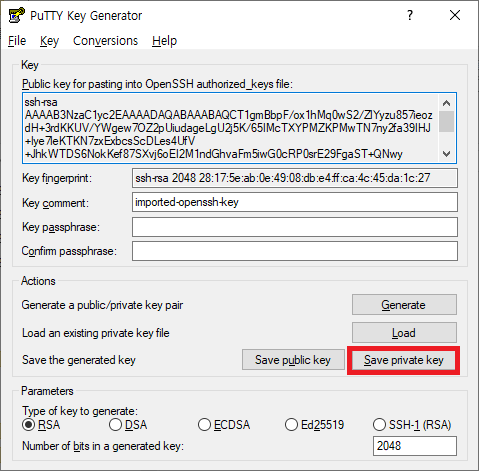This screenshot has height=471, width=479.
Task: Click the 'Key comment:' label
Action: (x=55, y=203)
